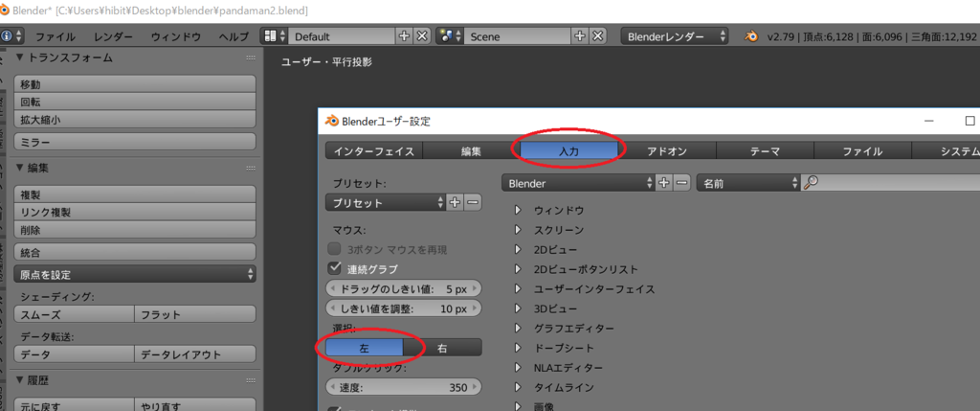This screenshot has height=411, width=980.
Task: Maximize the Blenderユーザー設定 window
Action: pos(970,121)
